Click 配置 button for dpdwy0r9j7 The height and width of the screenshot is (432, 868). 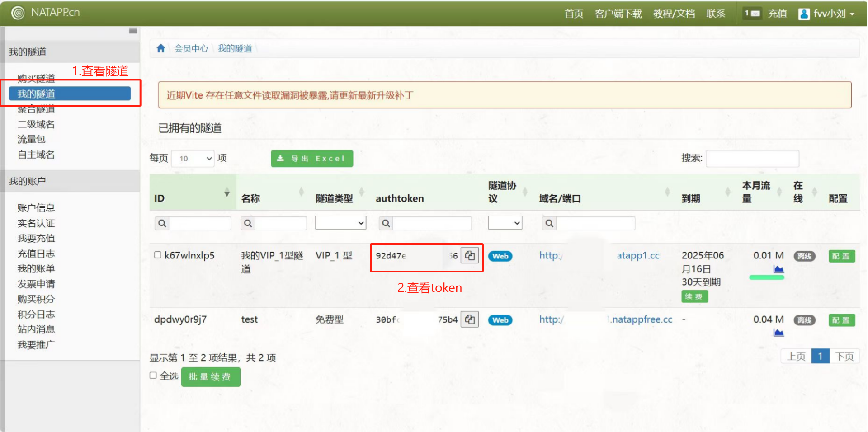[841, 320]
